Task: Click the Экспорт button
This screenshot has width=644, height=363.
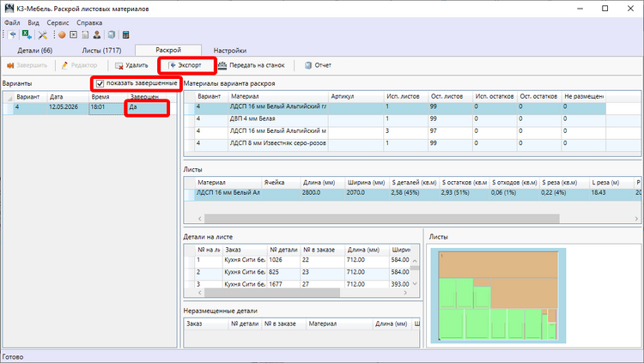Action: [x=185, y=65]
